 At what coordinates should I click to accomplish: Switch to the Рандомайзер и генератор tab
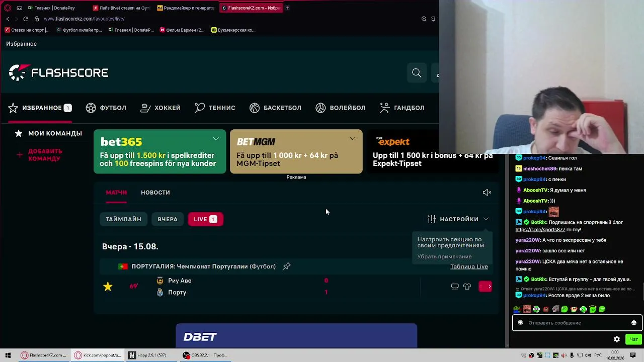coord(186,8)
